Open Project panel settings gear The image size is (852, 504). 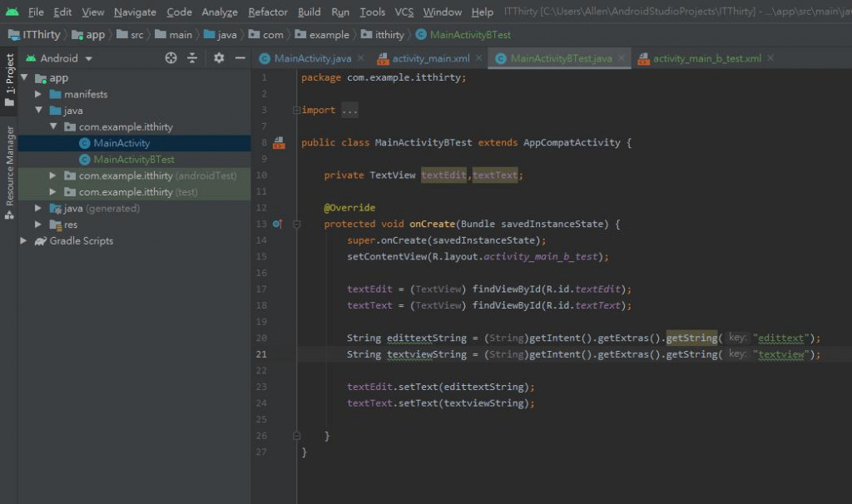(219, 58)
